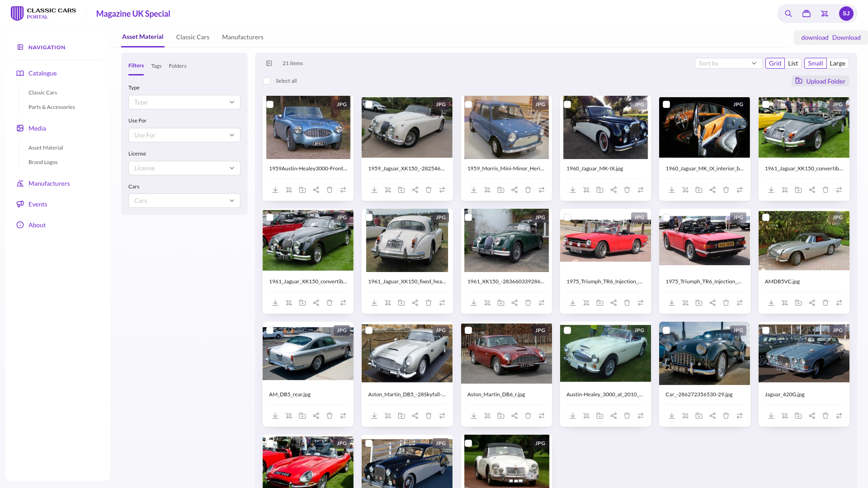Add Car_-286272356530-29.jpg to cart
The height and width of the screenshot is (488, 868).
685,416
